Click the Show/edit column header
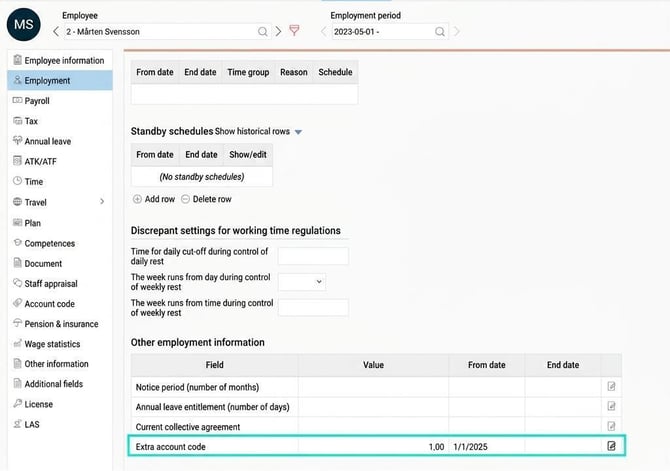 248,155
